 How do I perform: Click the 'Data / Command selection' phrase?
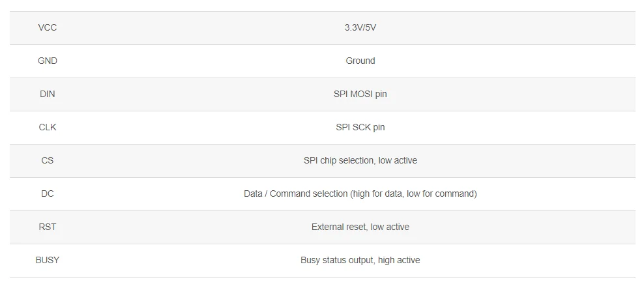[x=296, y=194]
